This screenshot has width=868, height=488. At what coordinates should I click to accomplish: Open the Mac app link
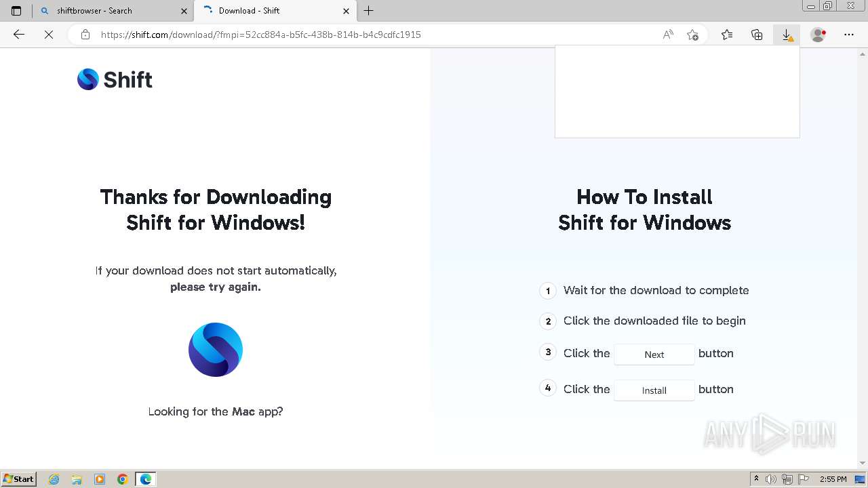pos(243,411)
